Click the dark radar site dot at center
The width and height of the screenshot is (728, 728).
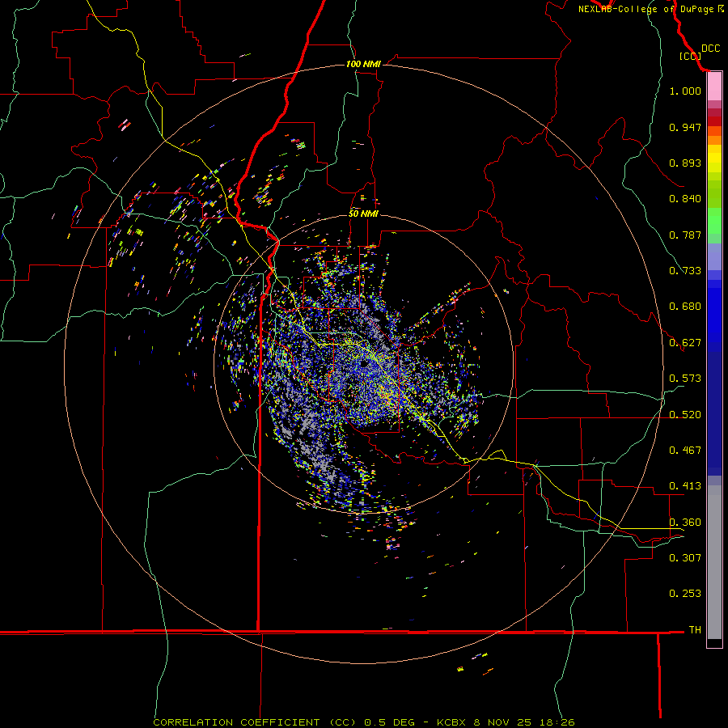(365, 365)
